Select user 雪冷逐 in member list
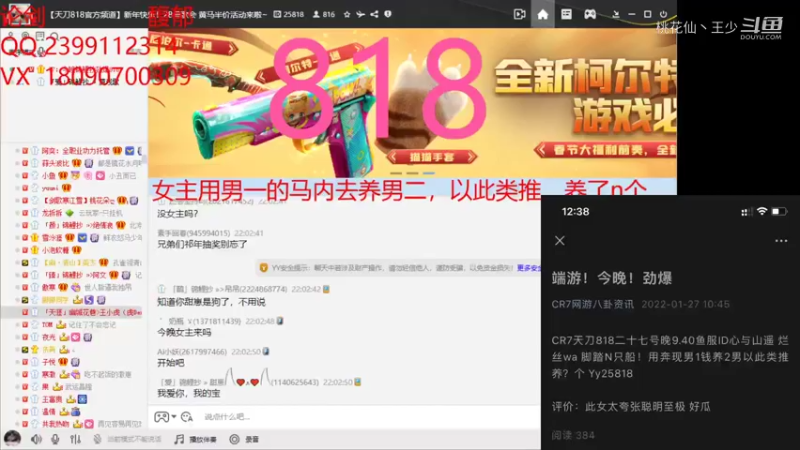This screenshot has height=450, width=800. tap(52, 238)
